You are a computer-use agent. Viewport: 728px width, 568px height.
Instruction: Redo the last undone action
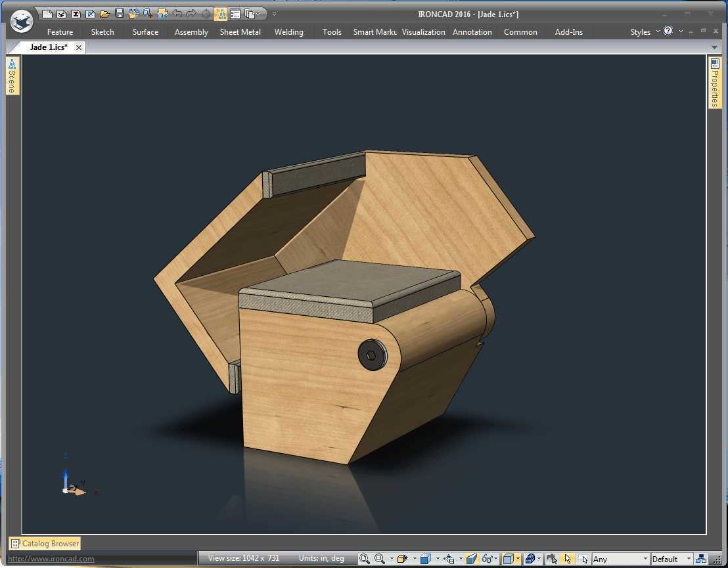[191, 13]
